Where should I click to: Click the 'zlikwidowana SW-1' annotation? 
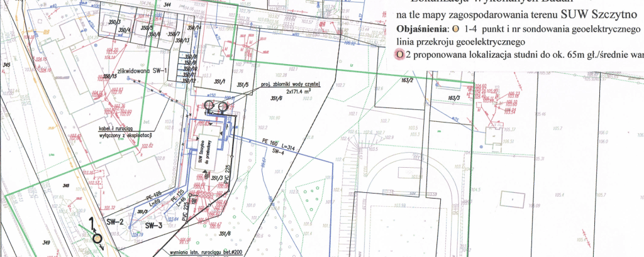pos(144,70)
